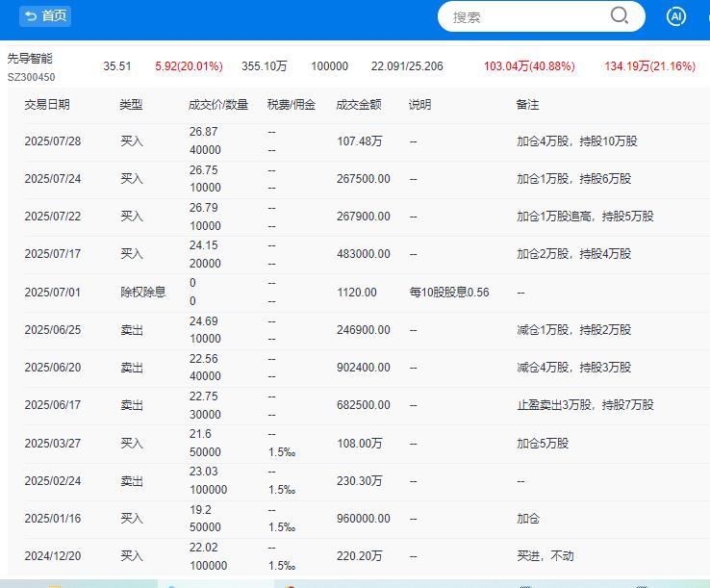Open the AI assistant icon

(x=676, y=16)
